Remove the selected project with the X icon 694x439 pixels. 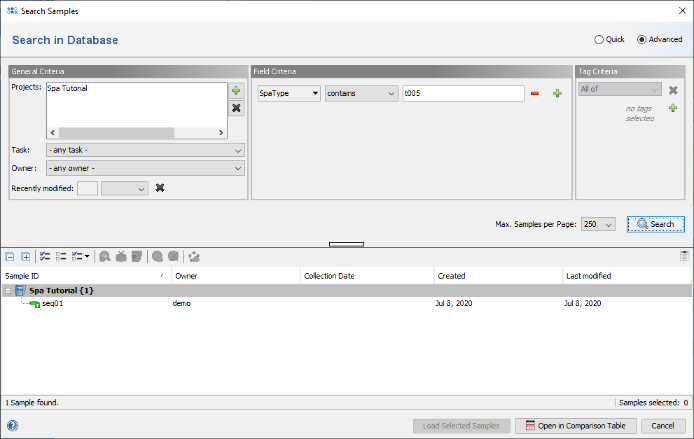[236, 108]
